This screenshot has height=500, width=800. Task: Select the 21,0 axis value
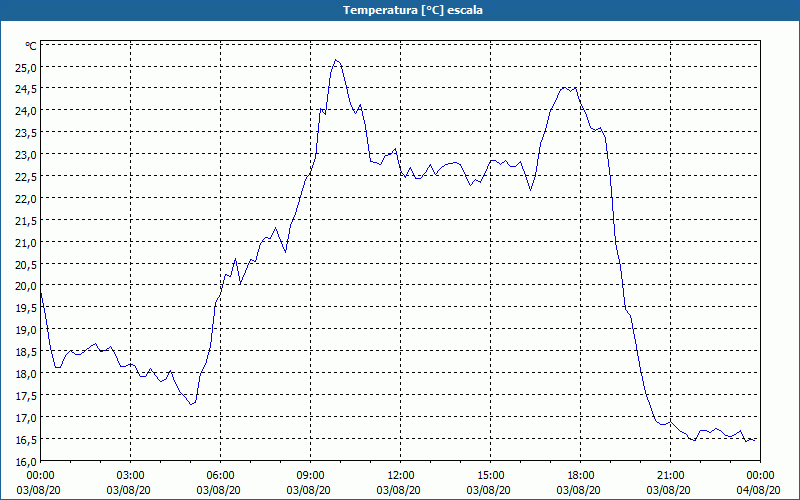tap(27, 243)
